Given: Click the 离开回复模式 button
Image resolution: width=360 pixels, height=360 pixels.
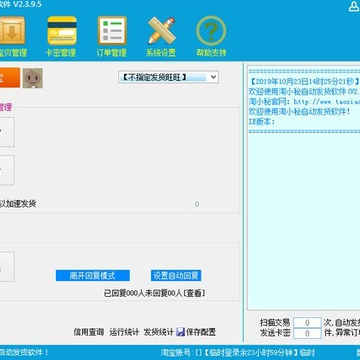Looking at the screenshot, I should [93, 275].
